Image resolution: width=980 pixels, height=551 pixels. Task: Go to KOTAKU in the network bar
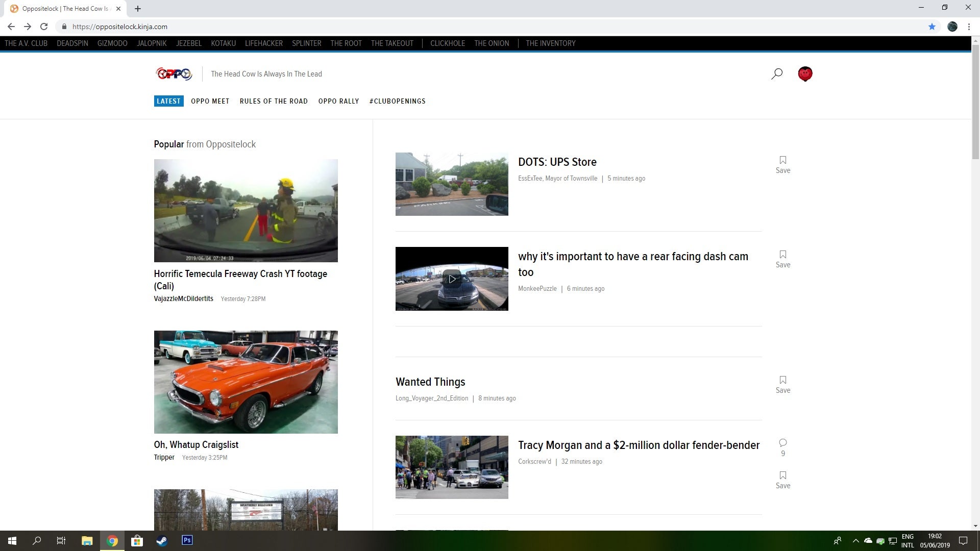click(x=223, y=43)
